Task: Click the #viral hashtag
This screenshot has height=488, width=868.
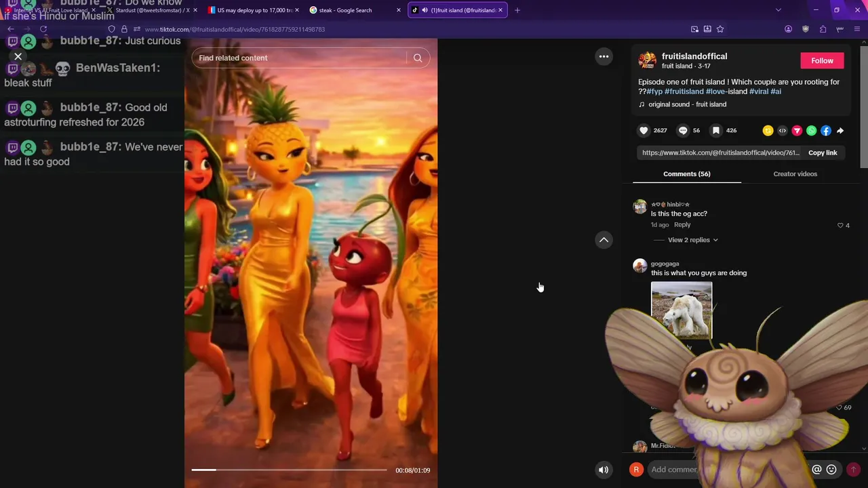Action: tap(759, 91)
